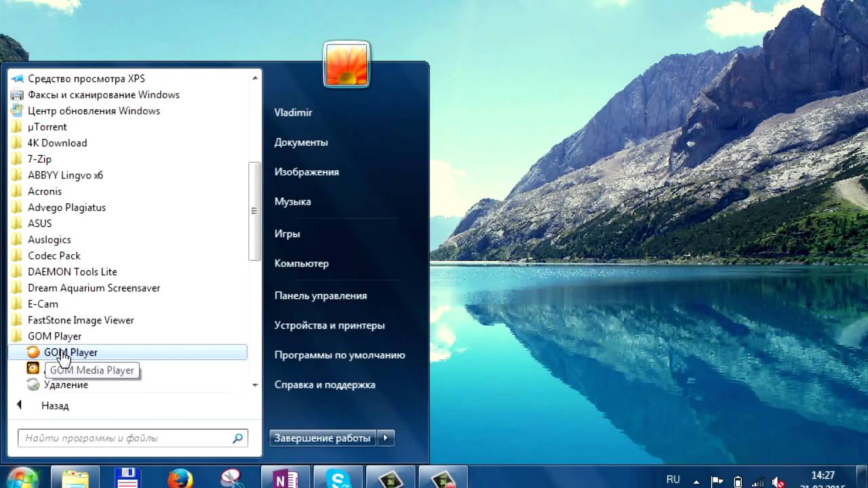868x488 pixels.
Task: Open Изображения from the Start menu
Action: 307,172
